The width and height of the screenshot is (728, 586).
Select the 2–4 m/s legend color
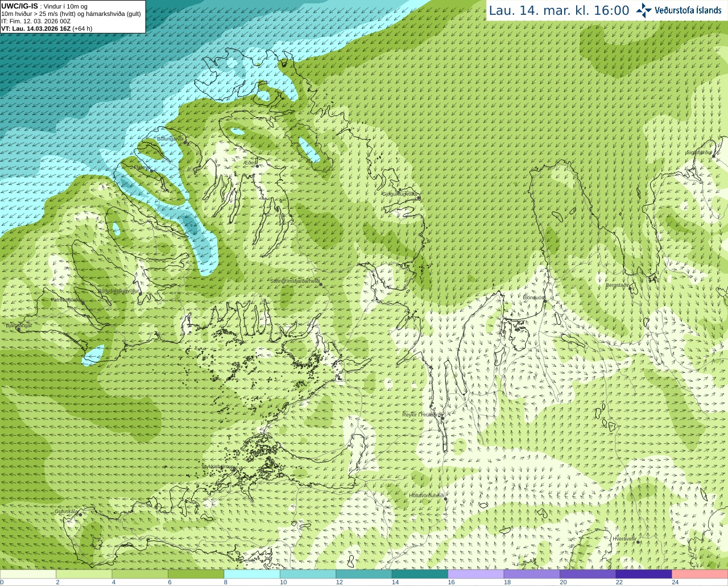84,574
